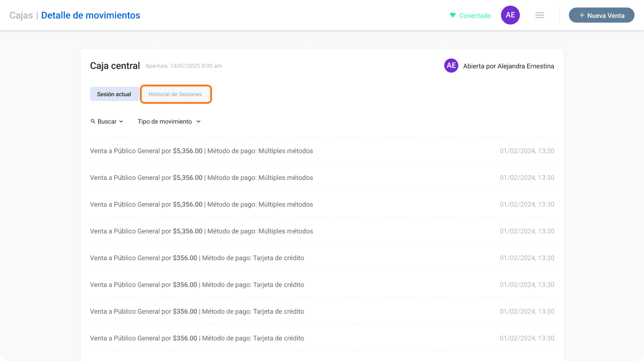This screenshot has height=361, width=644.
Task: Open the Tipo de movimiento dropdown
Action: pos(169,122)
